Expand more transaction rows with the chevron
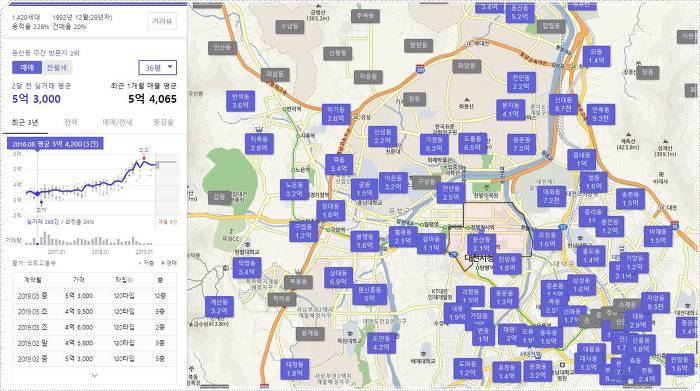 [94, 375]
